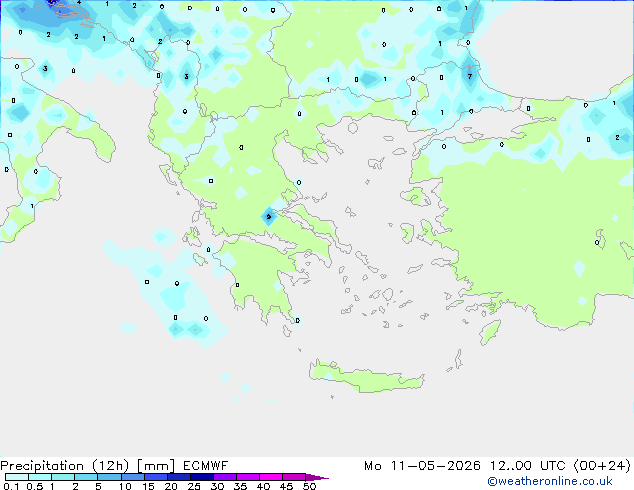Click the legend arrow tip above 50
Viewport: 634px width, 490px height.
pyautogui.click(x=317, y=478)
